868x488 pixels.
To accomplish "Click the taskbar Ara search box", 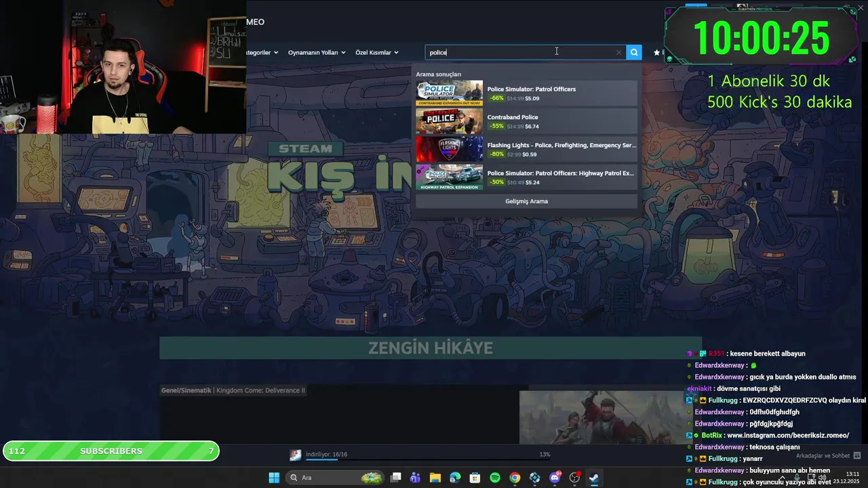I will 336,478.
